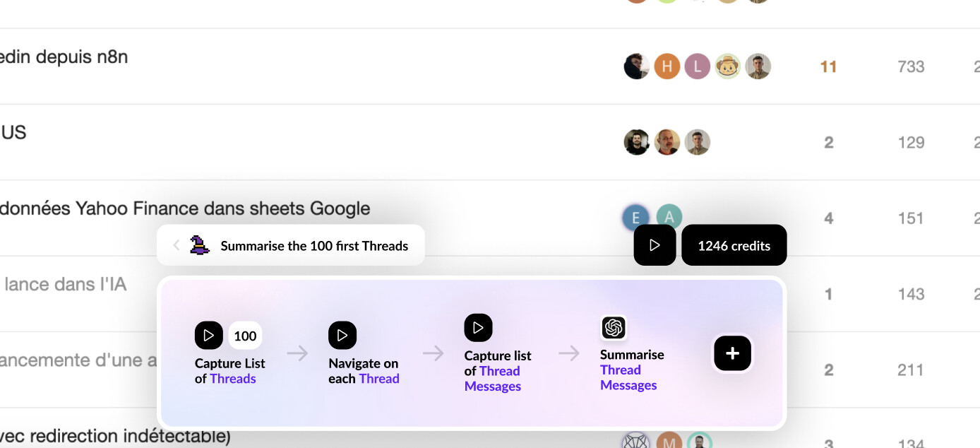Open the Yahoo Finance sheets Google thread

click(185, 208)
